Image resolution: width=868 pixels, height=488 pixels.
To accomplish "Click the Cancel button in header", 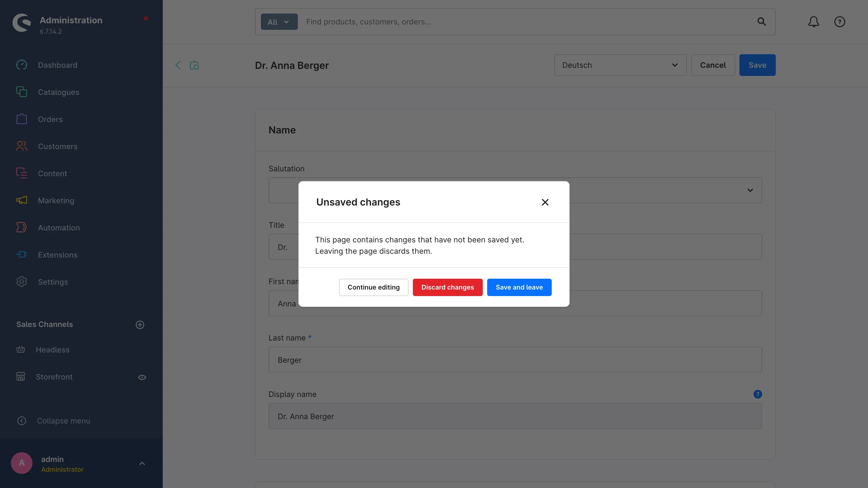I will (713, 65).
